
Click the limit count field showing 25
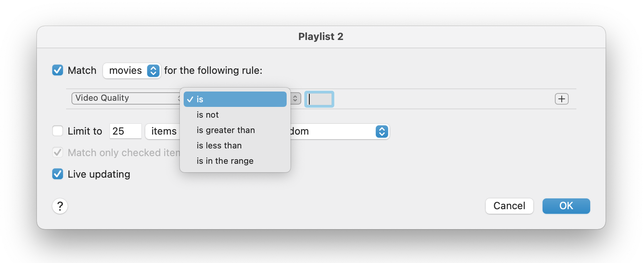coord(125,131)
